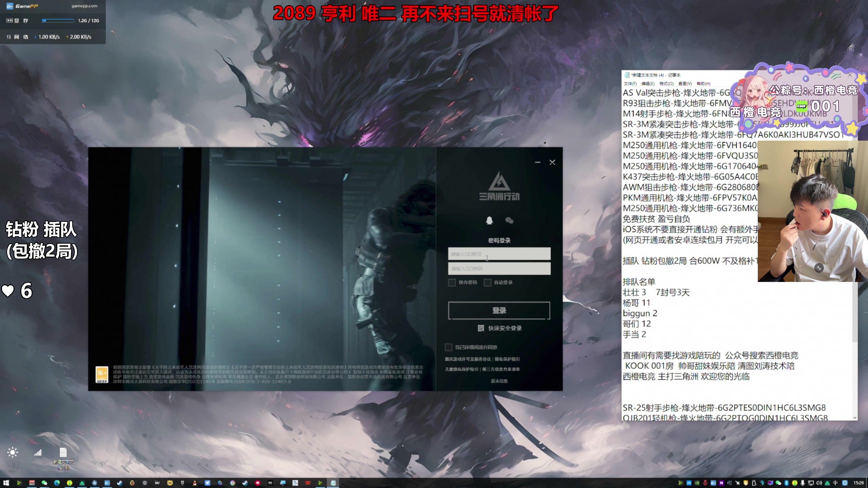
Task: Switch to Notepad taskbar button
Action: pyautogui.click(x=333, y=483)
